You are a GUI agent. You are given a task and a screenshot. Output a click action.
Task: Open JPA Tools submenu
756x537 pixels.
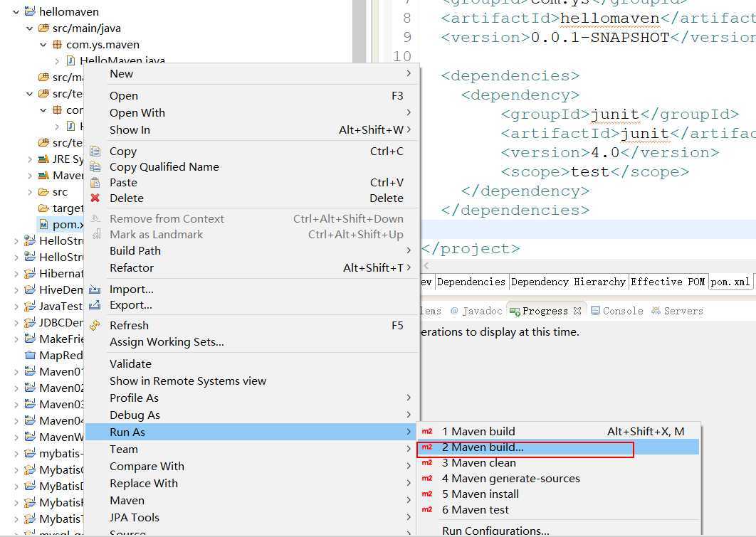point(252,518)
